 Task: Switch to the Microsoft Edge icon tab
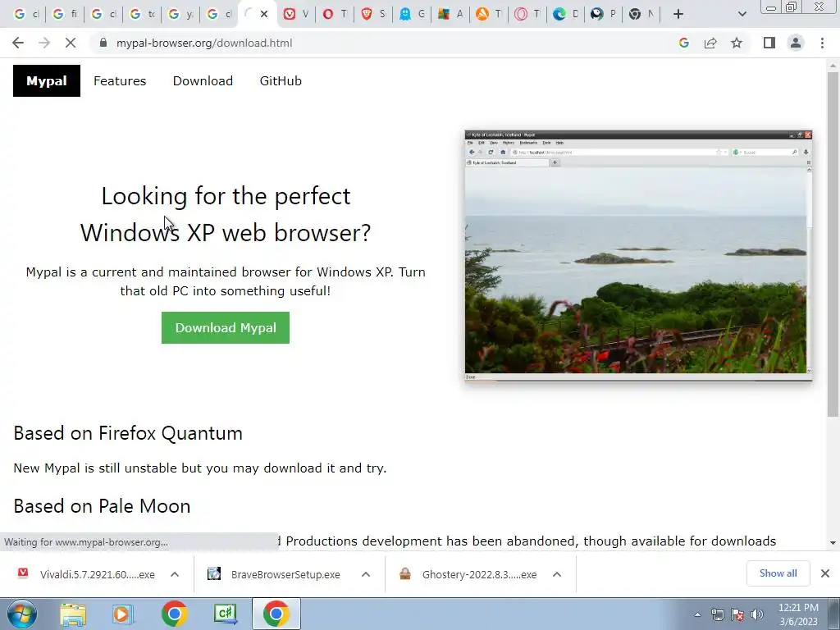[566, 14]
